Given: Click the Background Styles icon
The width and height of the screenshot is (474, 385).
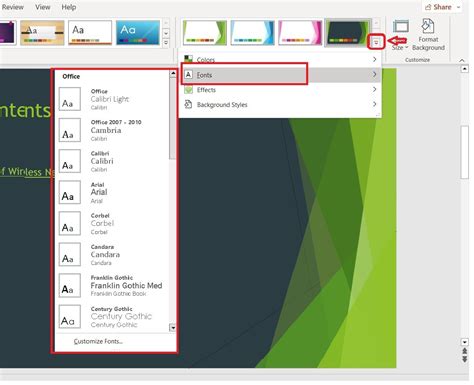Looking at the screenshot, I should 188,104.
